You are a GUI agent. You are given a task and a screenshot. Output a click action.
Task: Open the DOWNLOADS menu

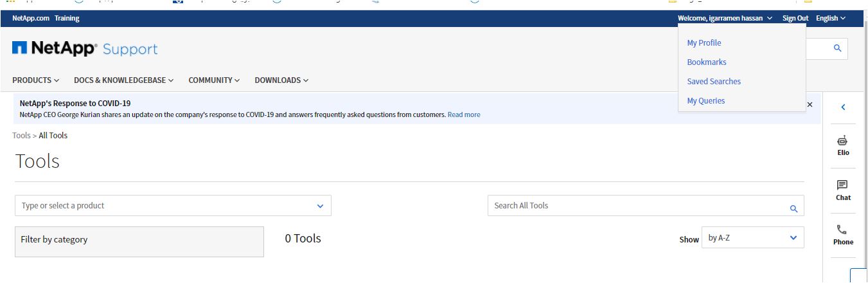[x=281, y=80]
